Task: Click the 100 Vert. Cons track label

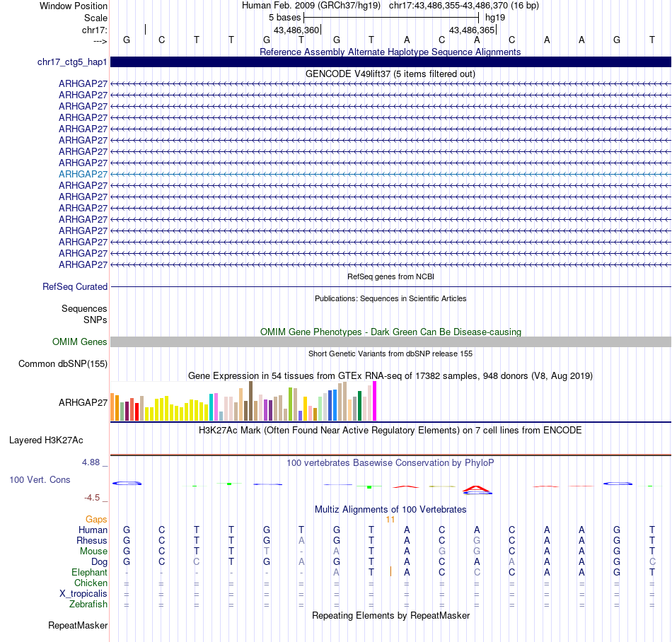Action: coord(40,479)
